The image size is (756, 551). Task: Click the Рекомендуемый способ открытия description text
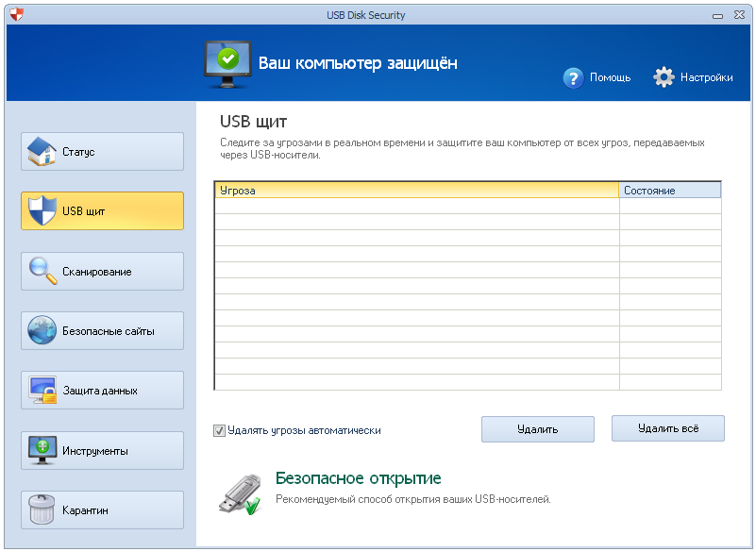coord(413,499)
